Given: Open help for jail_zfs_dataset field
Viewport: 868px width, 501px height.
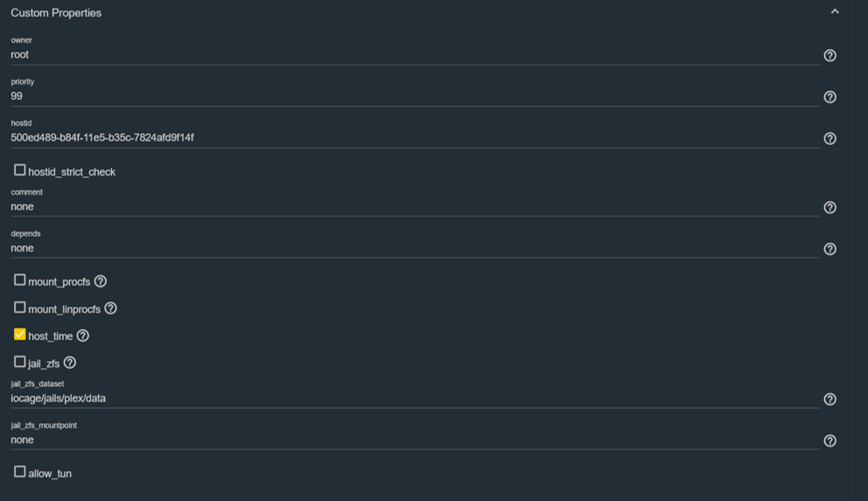Looking at the screenshot, I should (829, 399).
